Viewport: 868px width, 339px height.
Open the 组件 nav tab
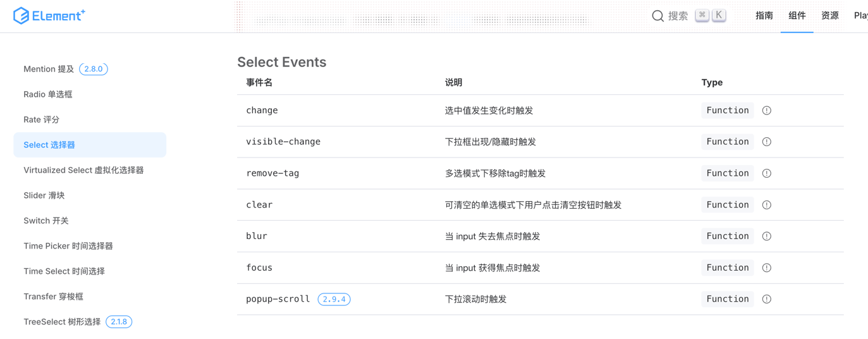pyautogui.click(x=797, y=16)
